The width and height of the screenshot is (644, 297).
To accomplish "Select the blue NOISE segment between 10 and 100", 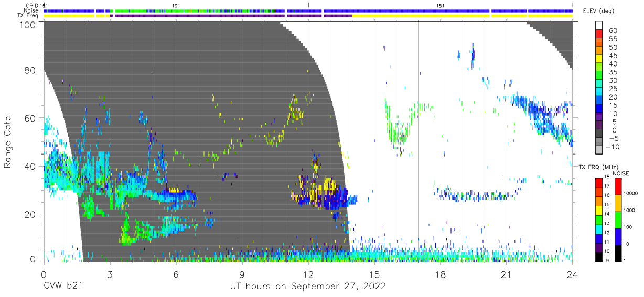I will click(618, 236).
